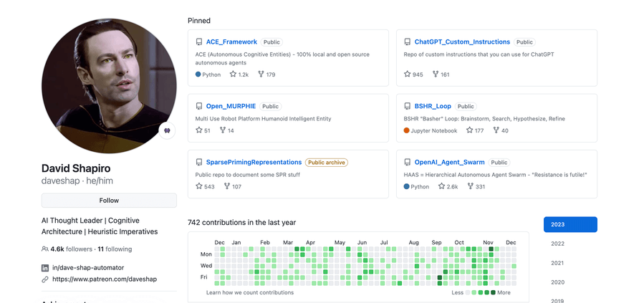Open the 4.6k followers list
The height and width of the screenshot is (303, 644).
click(72, 249)
